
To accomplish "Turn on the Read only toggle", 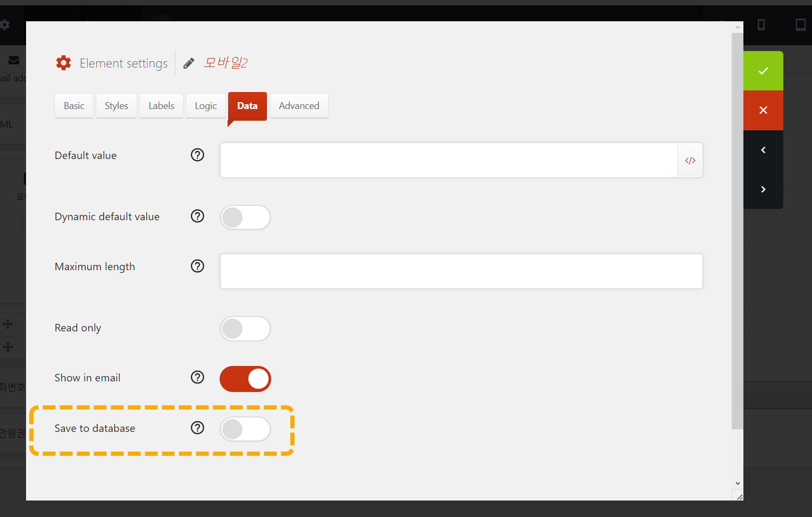I will point(245,328).
